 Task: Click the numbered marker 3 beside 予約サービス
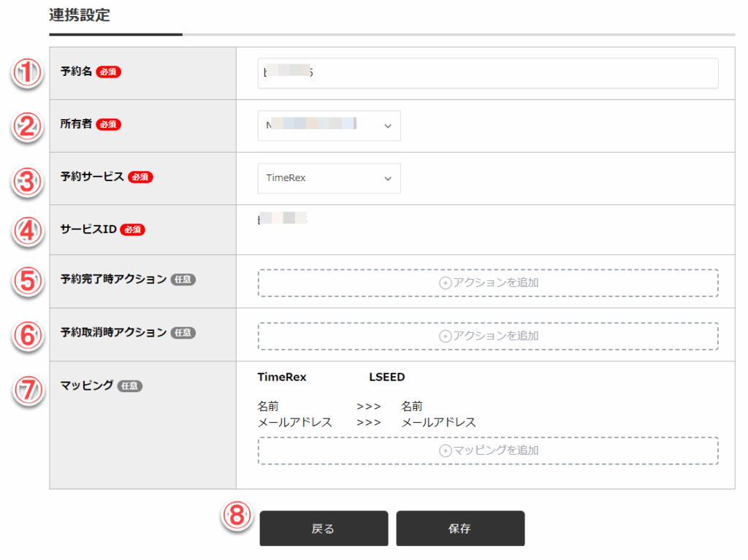click(27, 180)
